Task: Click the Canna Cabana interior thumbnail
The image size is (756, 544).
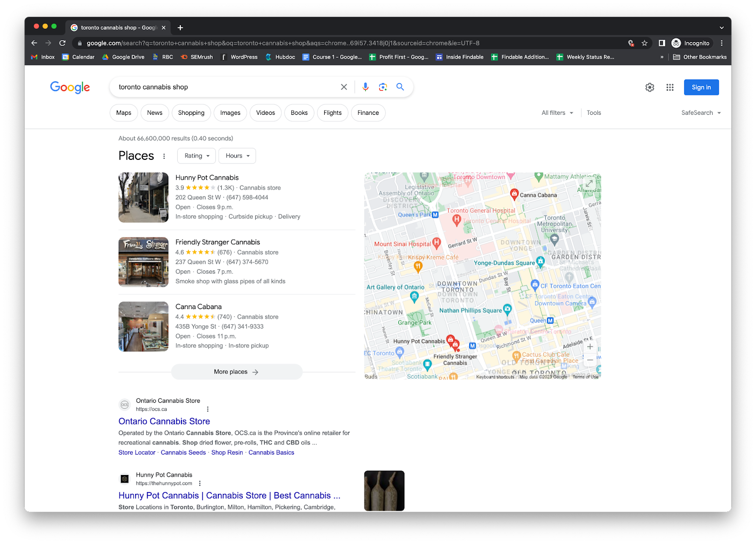Action: (x=144, y=327)
